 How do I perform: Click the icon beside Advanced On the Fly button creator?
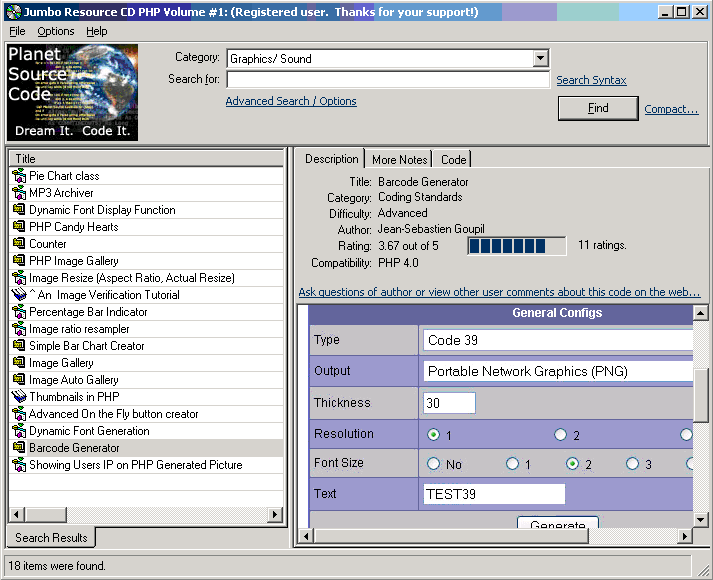[19, 414]
